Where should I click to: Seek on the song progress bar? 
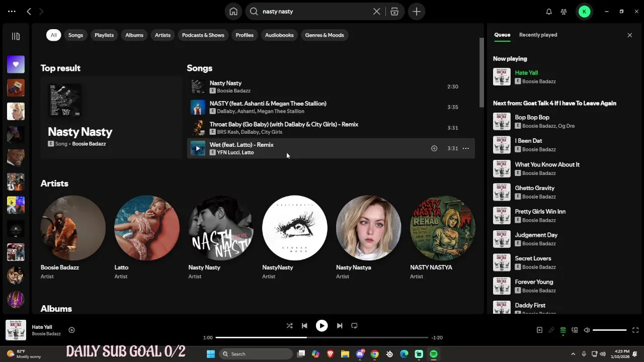322,337
